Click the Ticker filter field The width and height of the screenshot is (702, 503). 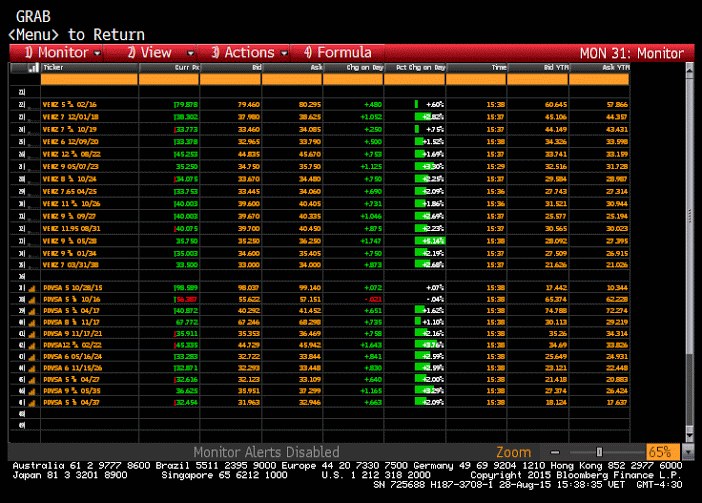tap(90, 80)
